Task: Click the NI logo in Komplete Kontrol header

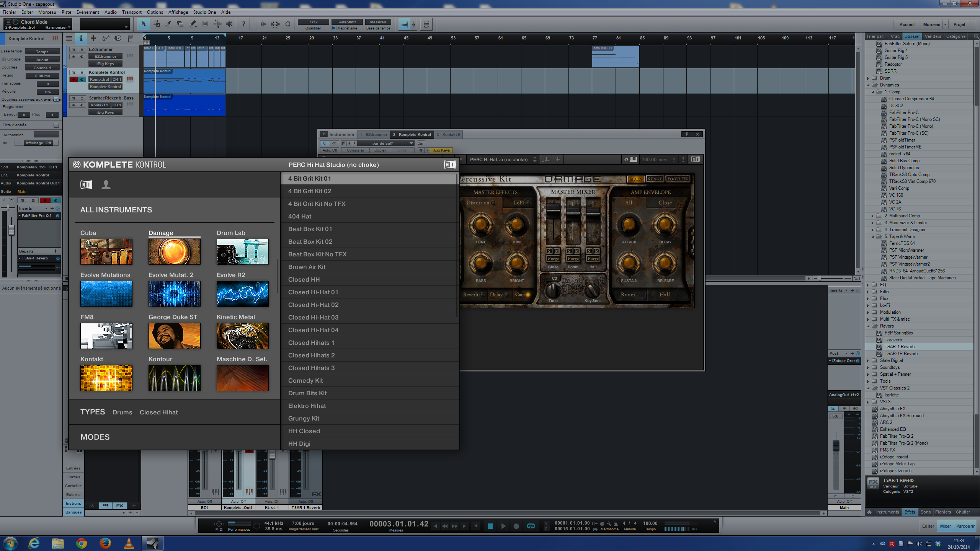Action: click(x=450, y=164)
